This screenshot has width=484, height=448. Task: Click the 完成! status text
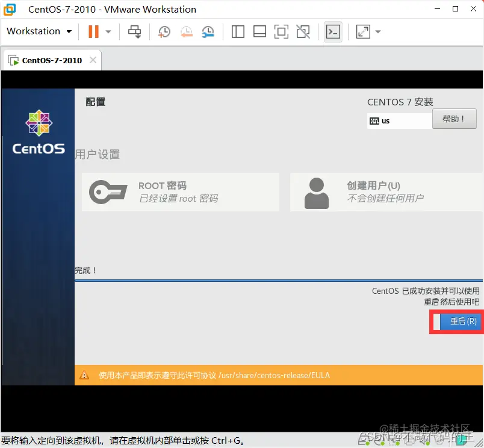(86, 270)
